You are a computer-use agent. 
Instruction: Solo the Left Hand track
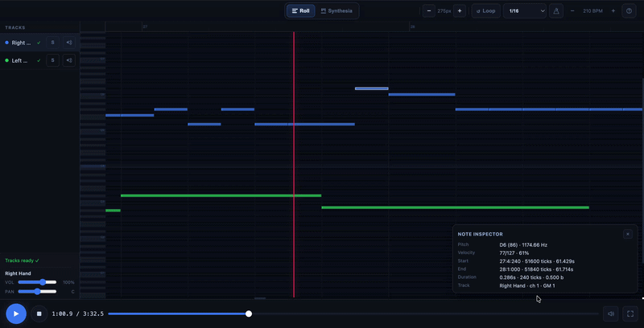(52, 60)
